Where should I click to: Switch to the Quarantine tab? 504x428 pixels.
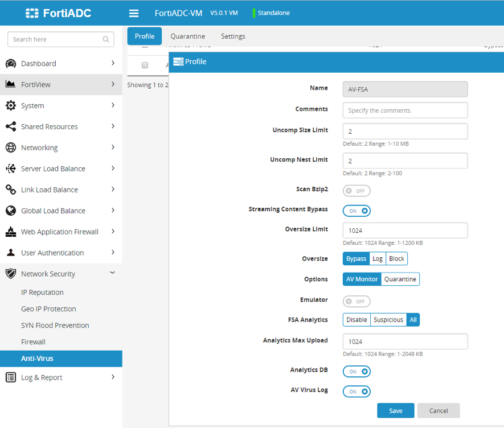pos(187,36)
